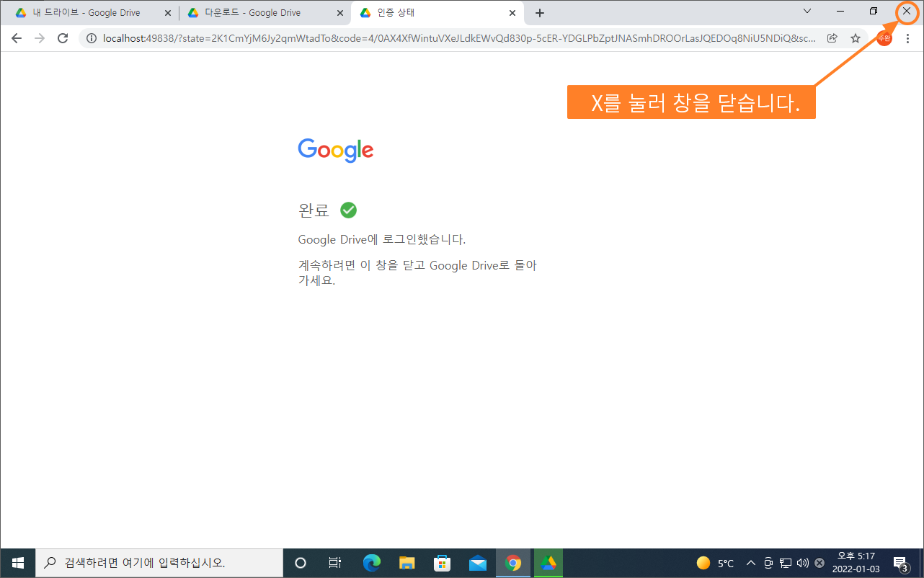Open File Explorer from taskbar
The image size is (924, 578).
[407, 563]
